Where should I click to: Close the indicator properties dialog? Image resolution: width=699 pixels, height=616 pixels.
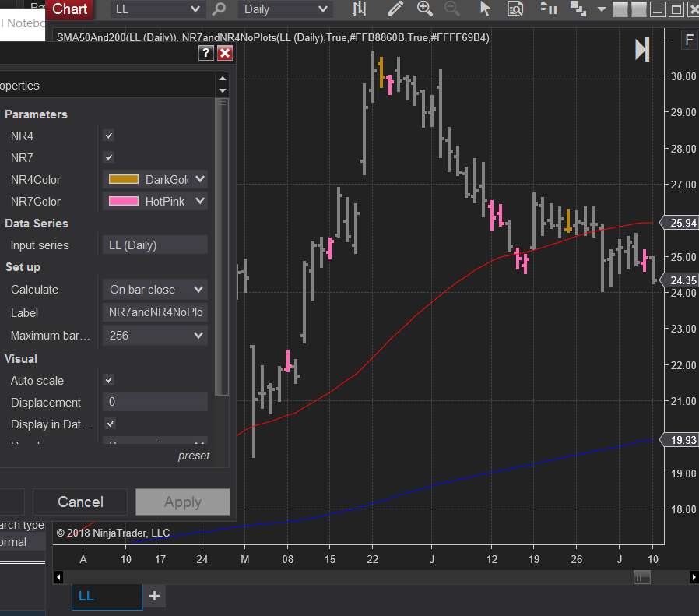click(225, 53)
